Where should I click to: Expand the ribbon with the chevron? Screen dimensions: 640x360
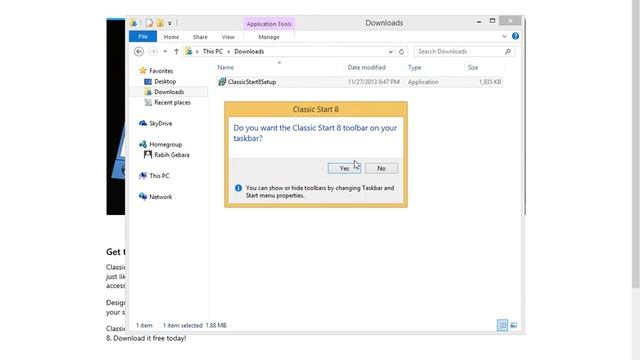click(x=504, y=36)
